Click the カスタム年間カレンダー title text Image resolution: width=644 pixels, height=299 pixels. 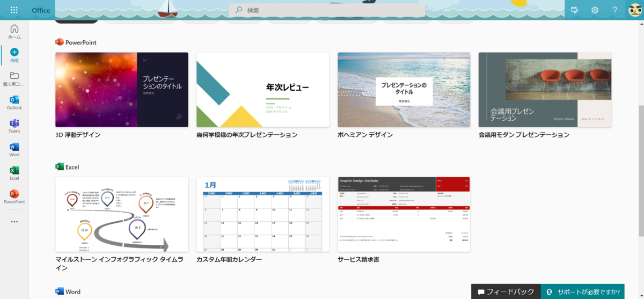229,259
